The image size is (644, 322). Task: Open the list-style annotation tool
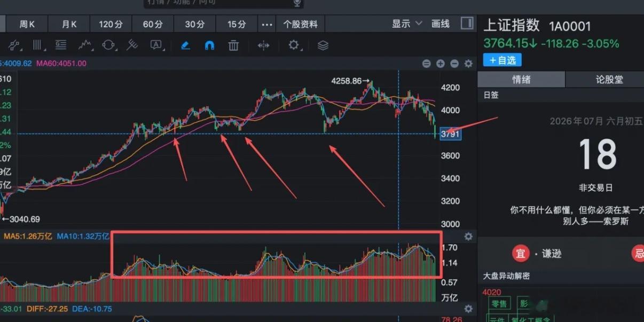point(61,45)
